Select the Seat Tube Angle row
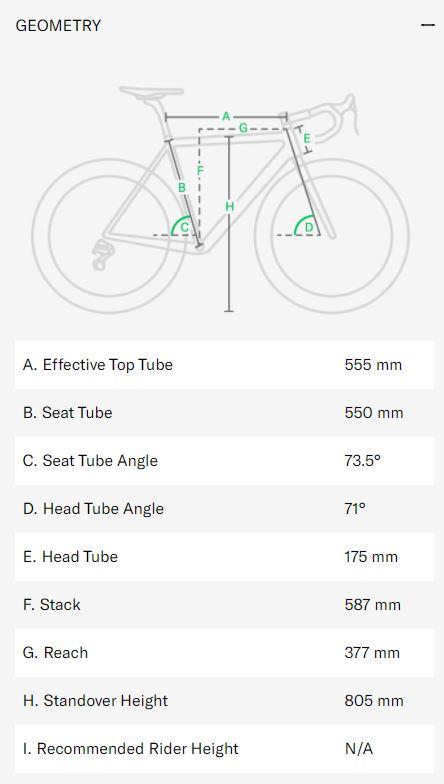Image resolution: width=444 pixels, height=784 pixels. (x=224, y=460)
